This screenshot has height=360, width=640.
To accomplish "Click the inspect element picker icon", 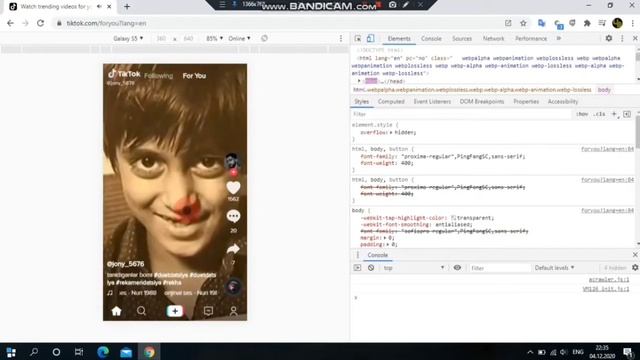I will click(x=358, y=38).
